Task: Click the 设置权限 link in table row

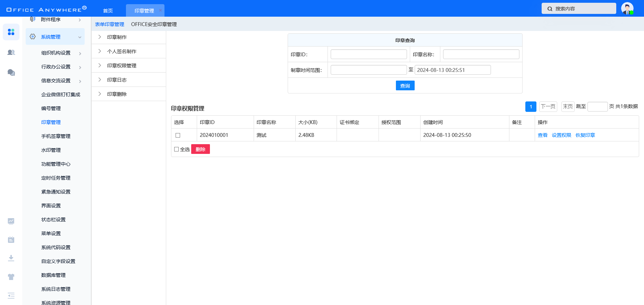Action: (x=561, y=135)
